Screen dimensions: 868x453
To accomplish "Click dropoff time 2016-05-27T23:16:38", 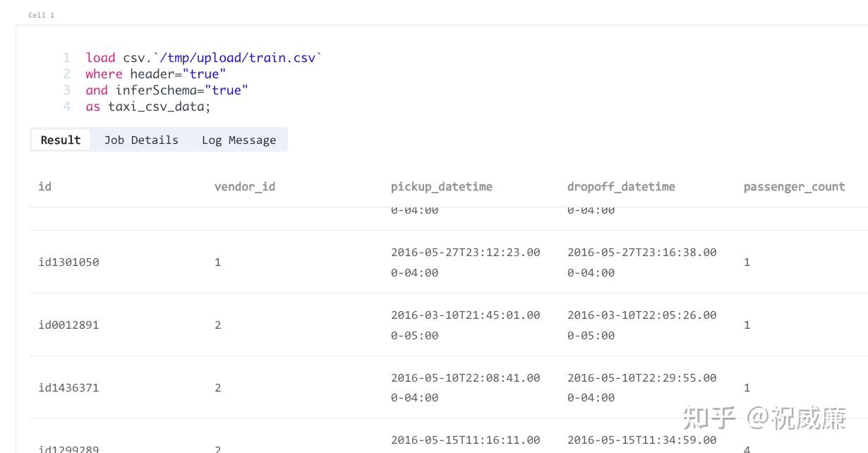I will tap(642, 262).
